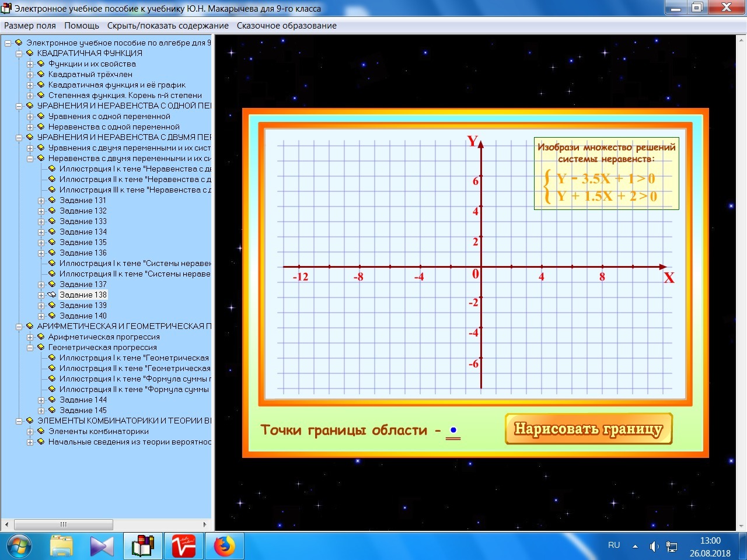This screenshot has height=560, width=747.
Task: Click the red graph application taskbar icon
Action: [183, 546]
